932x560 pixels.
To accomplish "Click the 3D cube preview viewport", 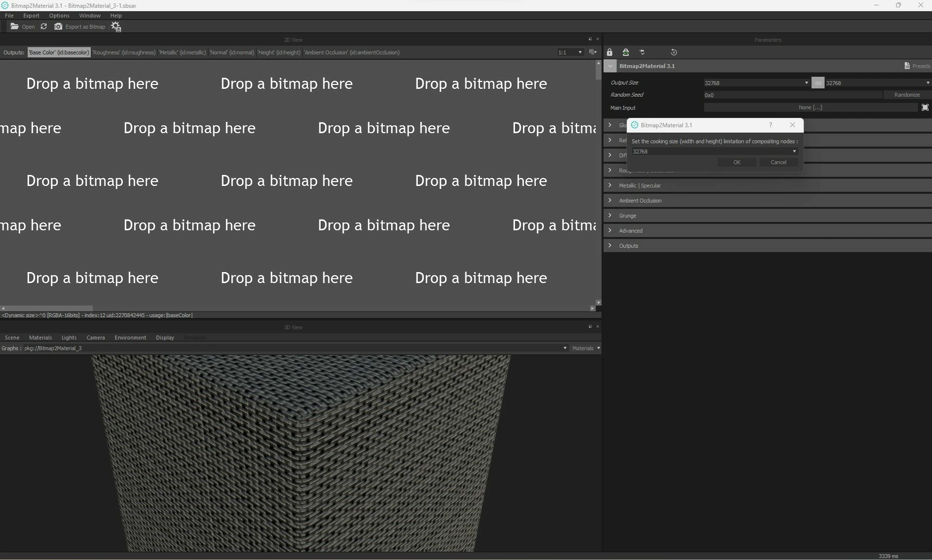I will click(x=301, y=453).
